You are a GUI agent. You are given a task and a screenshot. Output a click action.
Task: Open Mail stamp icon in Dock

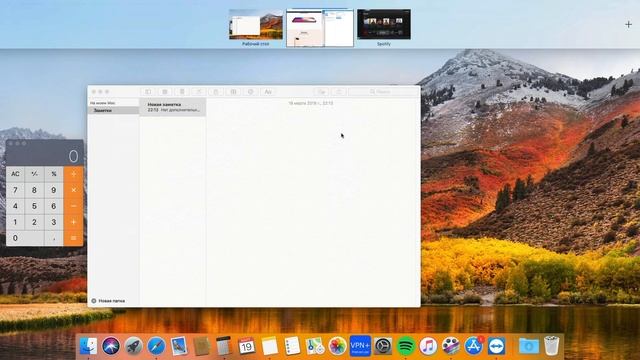pos(179,346)
